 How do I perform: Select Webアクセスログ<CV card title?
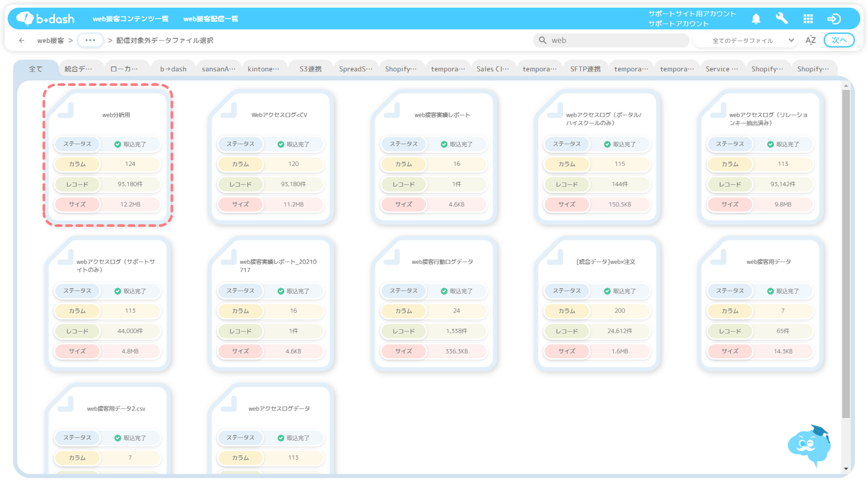(x=279, y=115)
